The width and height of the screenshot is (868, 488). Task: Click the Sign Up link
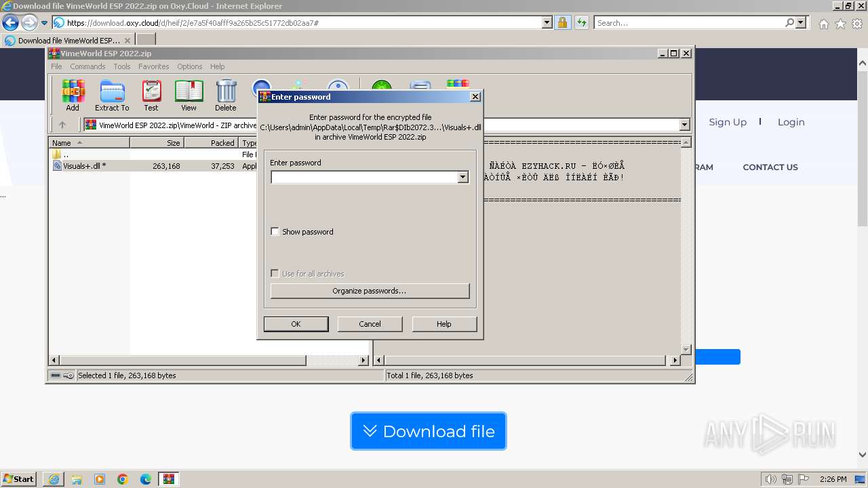(728, 122)
